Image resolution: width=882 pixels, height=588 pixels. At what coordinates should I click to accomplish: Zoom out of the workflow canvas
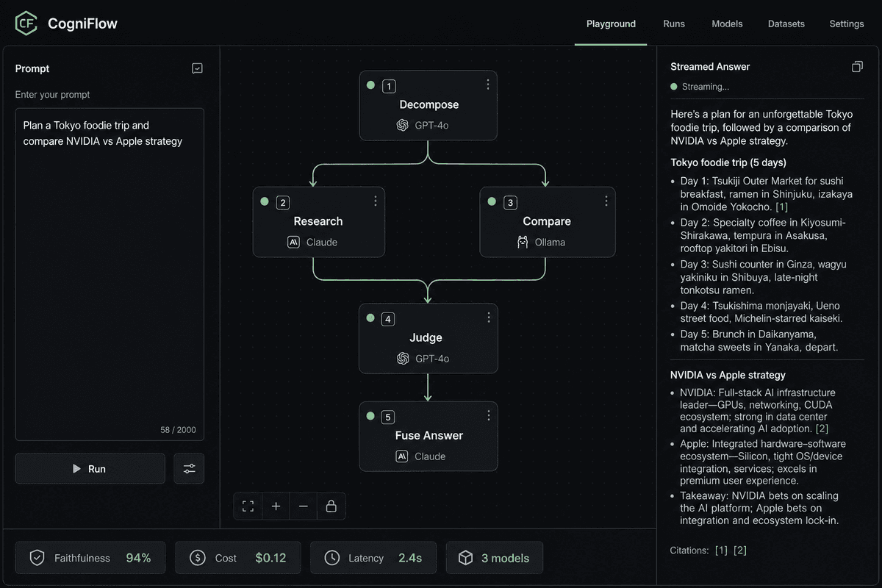(x=304, y=506)
